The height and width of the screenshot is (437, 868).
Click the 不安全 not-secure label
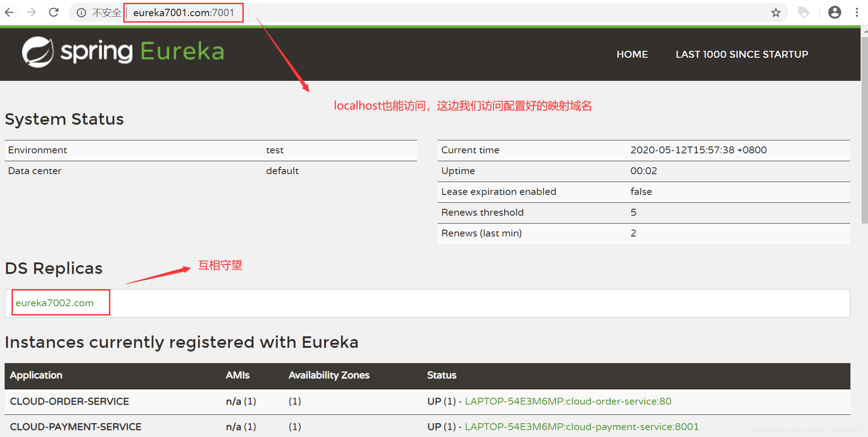click(x=107, y=13)
